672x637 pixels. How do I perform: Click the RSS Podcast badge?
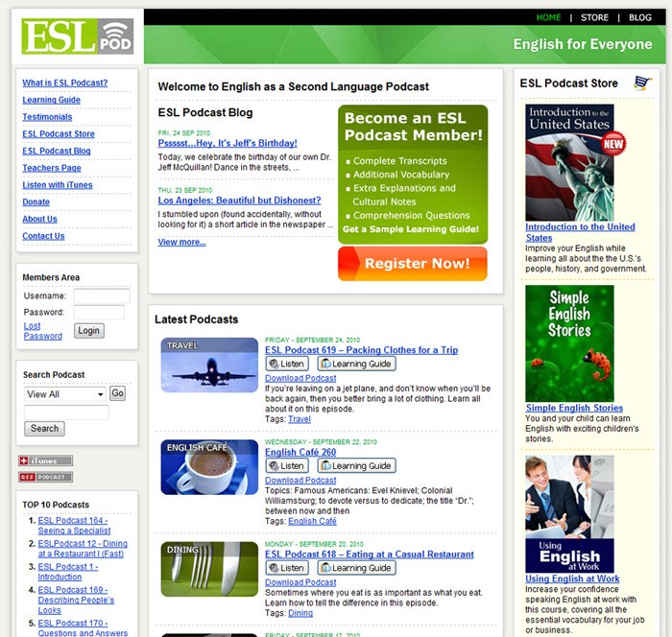[x=45, y=477]
